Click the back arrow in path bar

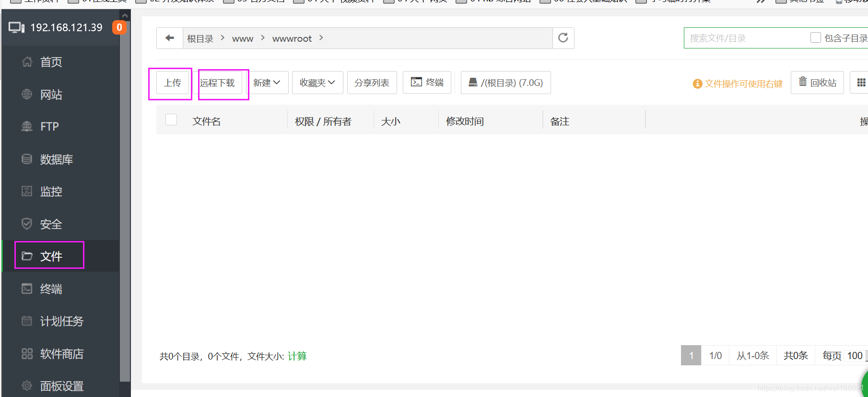(169, 38)
